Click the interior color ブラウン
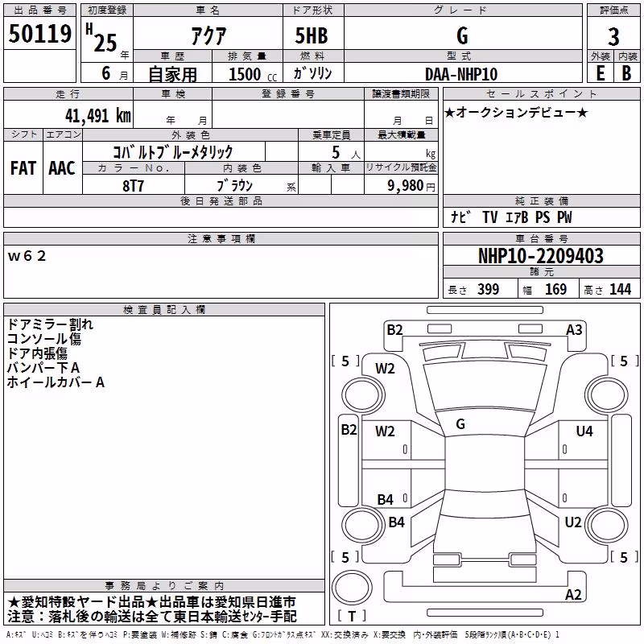Viewport: 644px width, 644px height. tap(235, 186)
